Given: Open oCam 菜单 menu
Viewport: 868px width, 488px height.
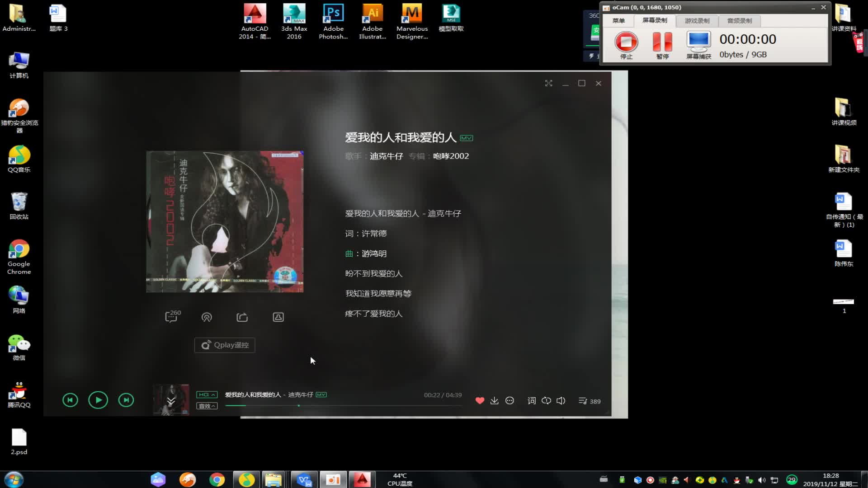Looking at the screenshot, I should tap(618, 21).
